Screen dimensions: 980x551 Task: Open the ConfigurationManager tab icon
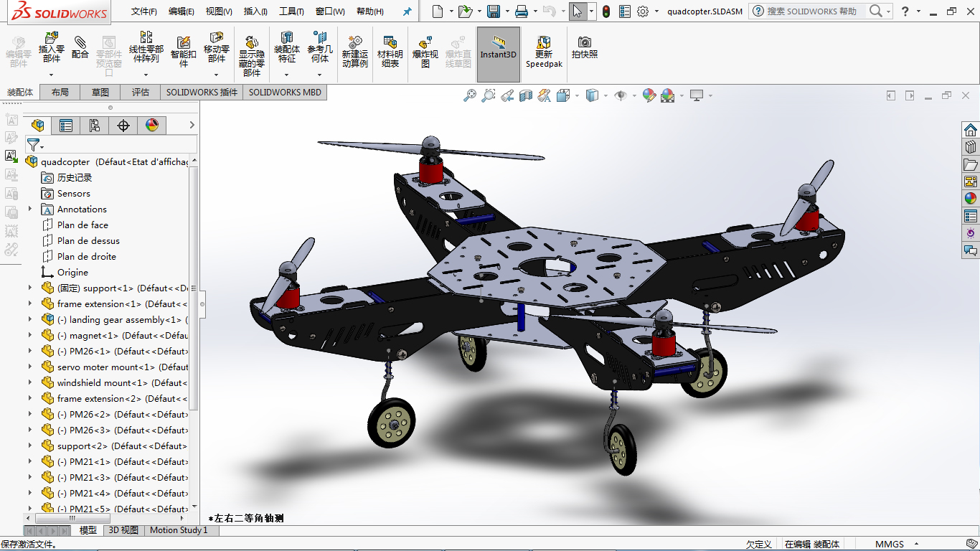tap(95, 126)
